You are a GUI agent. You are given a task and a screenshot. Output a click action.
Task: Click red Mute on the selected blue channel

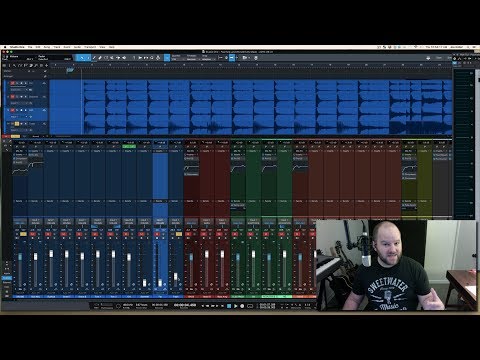[157, 234]
